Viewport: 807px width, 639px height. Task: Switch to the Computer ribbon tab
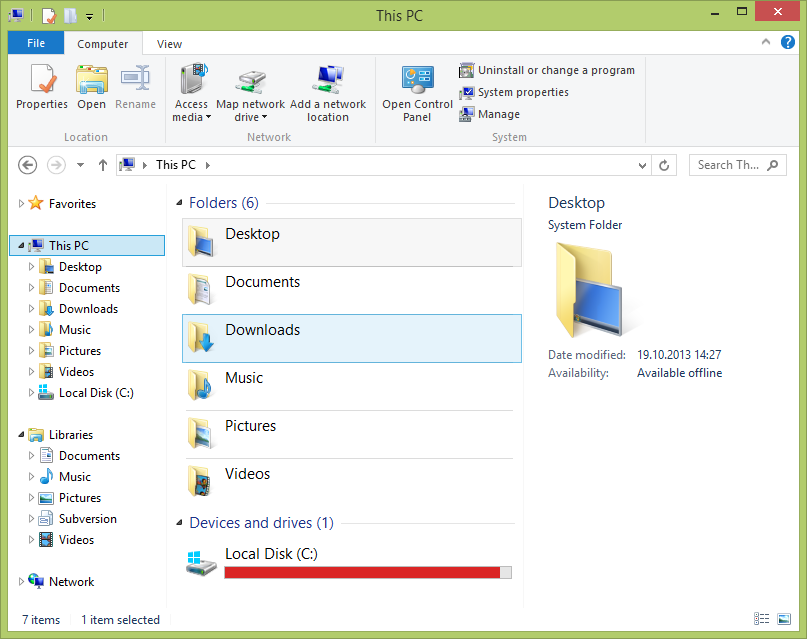pyautogui.click(x=102, y=44)
